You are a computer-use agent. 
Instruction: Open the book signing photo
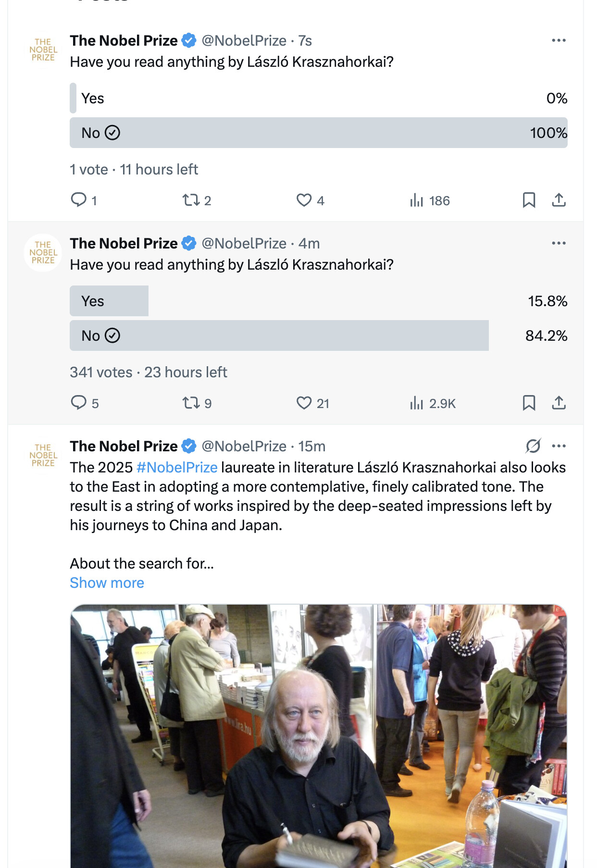pyautogui.click(x=318, y=735)
